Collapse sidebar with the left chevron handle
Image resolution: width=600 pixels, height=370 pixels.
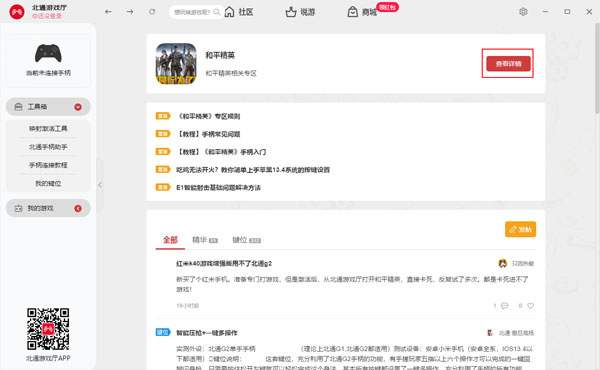coord(100,185)
